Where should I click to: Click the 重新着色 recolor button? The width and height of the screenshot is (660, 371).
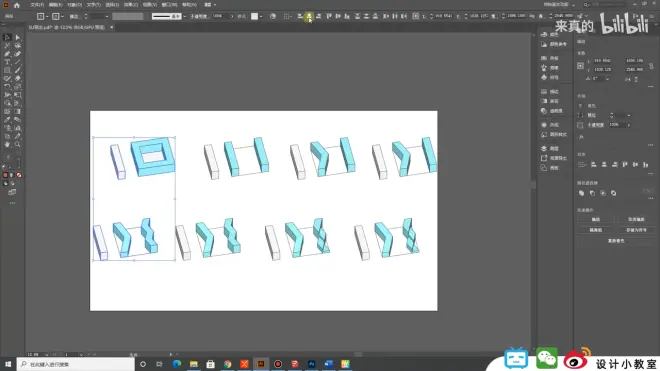[616, 241]
